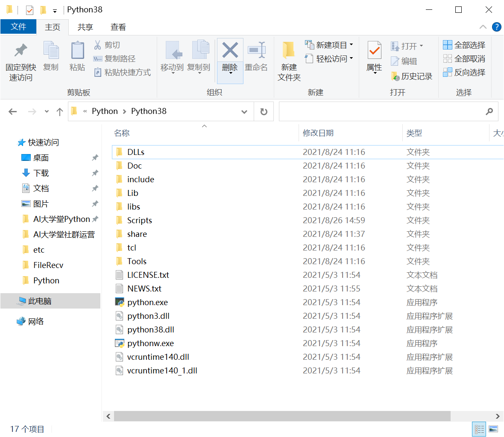Switch to the View (查看) tab
504x437 pixels.
pos(118,27)
